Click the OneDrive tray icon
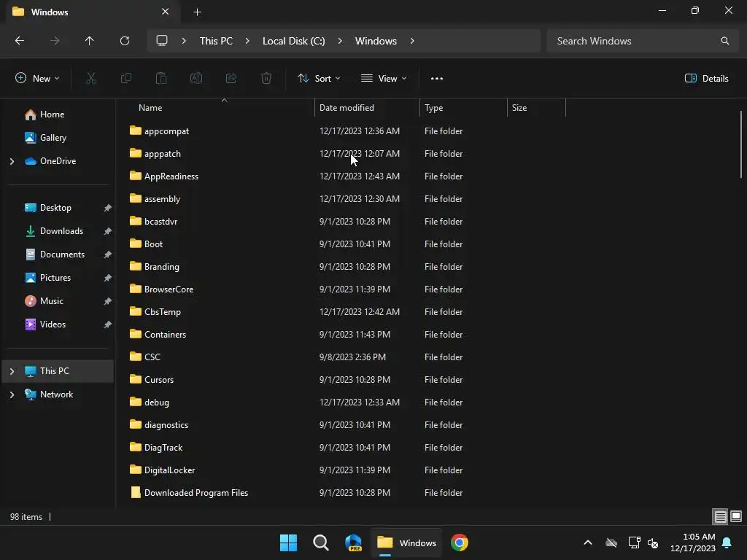The height and width of the screenshot is (560, 747). pyautogui.click(x=611, y=542)
